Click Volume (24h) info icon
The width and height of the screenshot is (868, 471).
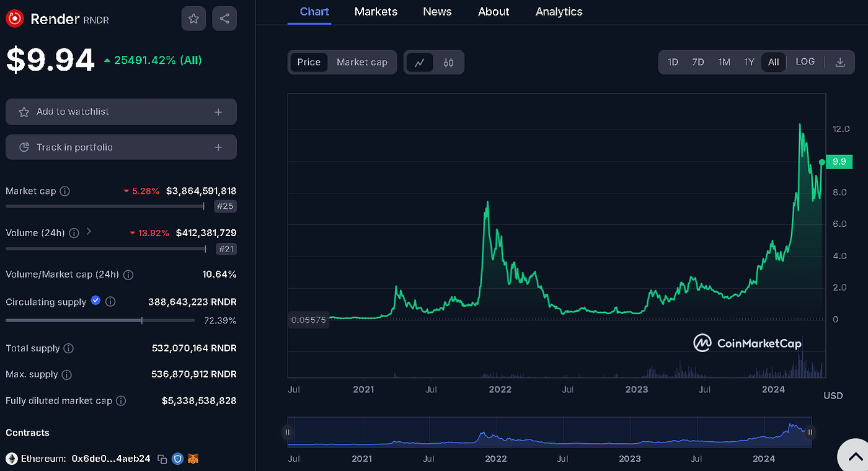coord(74,233)
